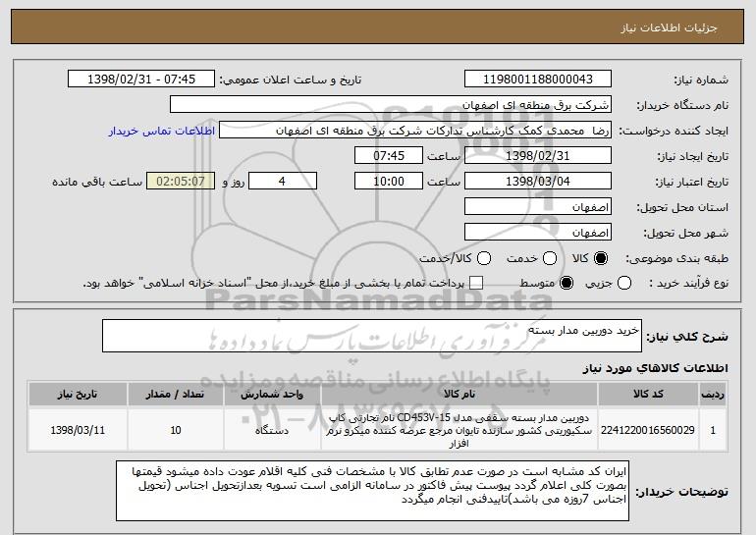Click the validity date field 1398/03/04
Viewport: 756px width, 535px height.
pyautogui.click(x=538, y=182)
